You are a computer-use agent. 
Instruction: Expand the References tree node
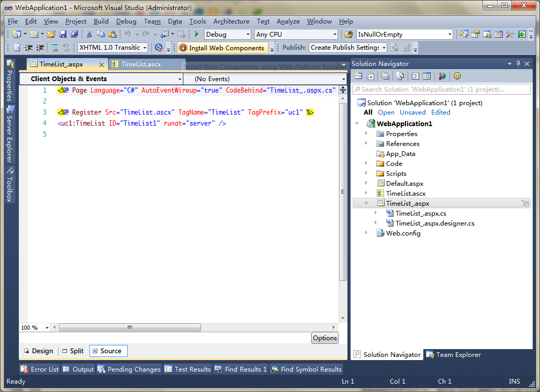pyautogui.click(x=366, y=143)
